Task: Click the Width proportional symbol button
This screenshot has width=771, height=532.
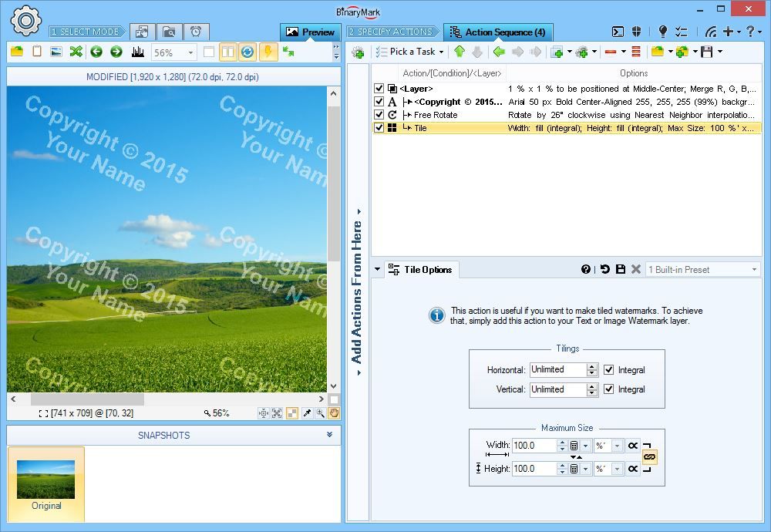Action: 633,446
